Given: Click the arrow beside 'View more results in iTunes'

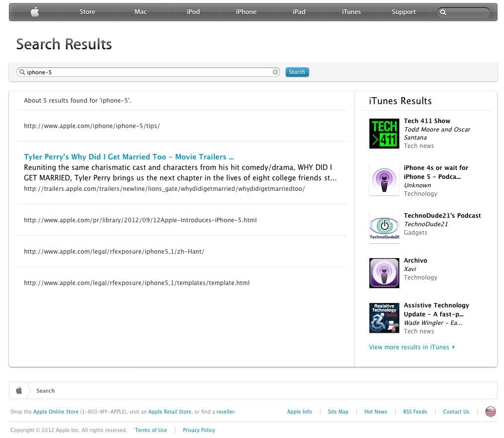Looking at the screenshot, I should [453, 347].
